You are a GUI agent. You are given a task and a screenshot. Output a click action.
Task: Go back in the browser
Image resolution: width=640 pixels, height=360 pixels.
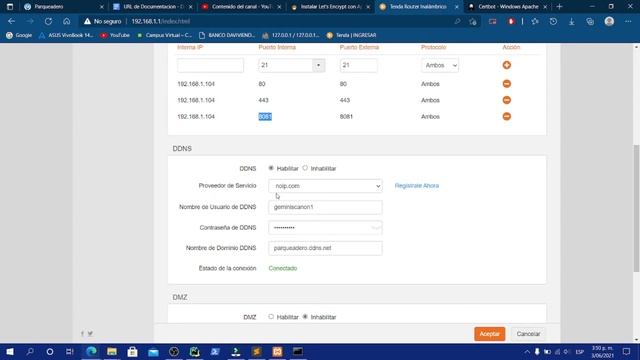click(11, 21)
